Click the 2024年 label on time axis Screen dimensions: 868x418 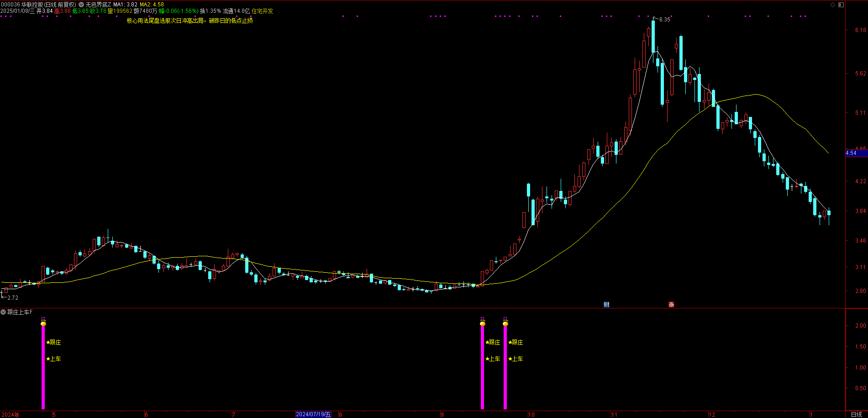point(11,415)
